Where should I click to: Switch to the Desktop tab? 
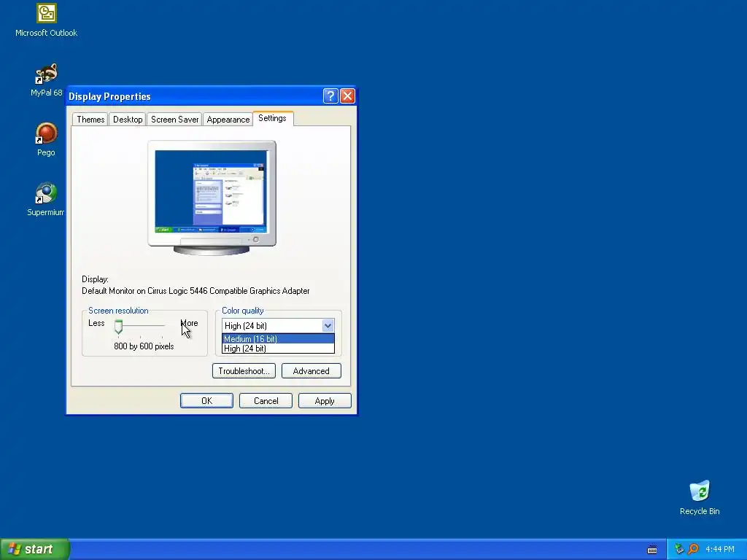click(128, 120)
